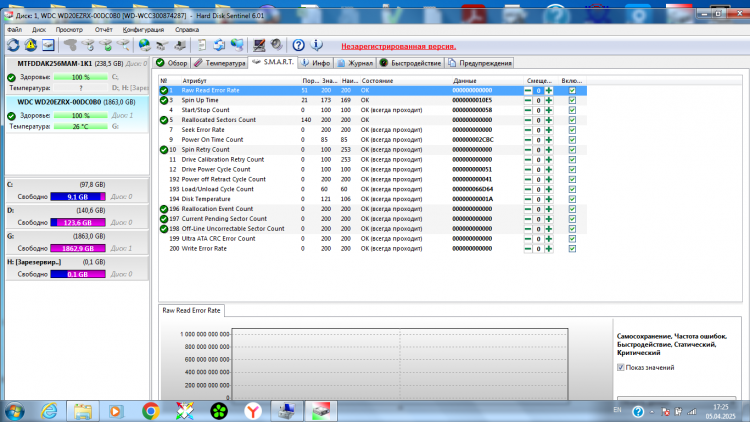Click the blue information 'i' toolbar icon
The width and height of the screenshot is (750, 422).
point(316,45)
